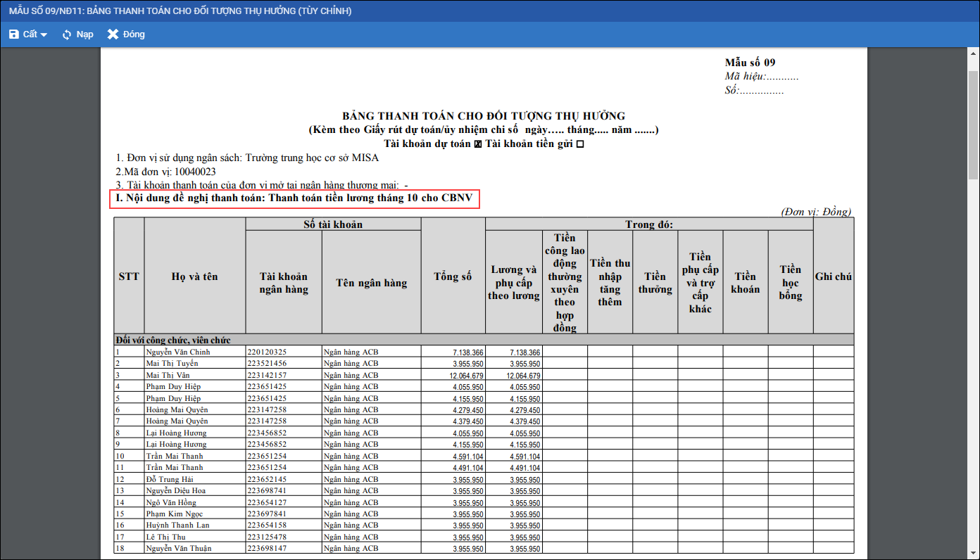980x560 pixels.
Task: Select the Họ và tên column header
Action: (194, 276)
